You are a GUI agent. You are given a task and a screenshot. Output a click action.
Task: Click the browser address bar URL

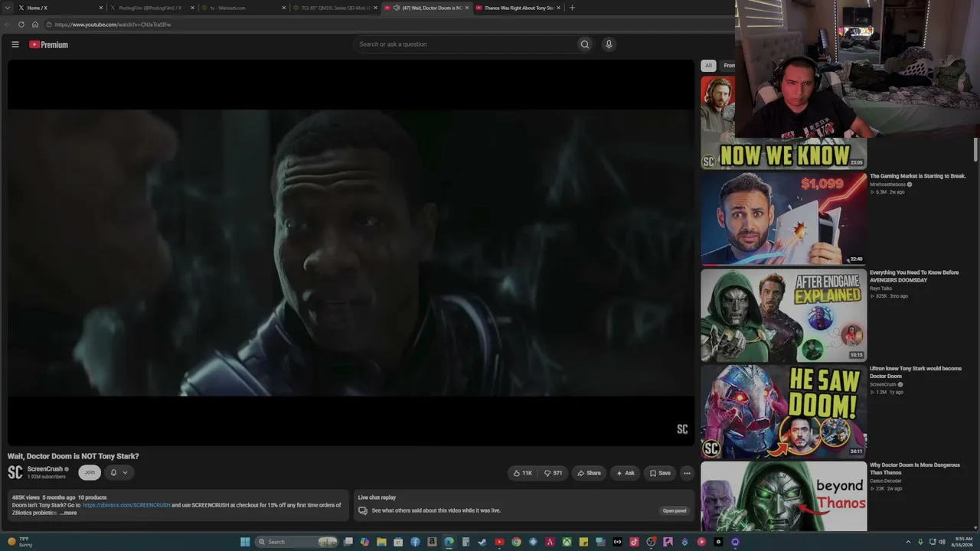[x=113, y=24]
